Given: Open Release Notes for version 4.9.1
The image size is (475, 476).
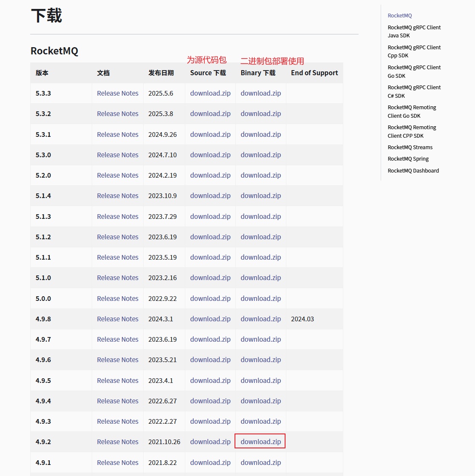Looking at the screenshot, I should point(117,462).
